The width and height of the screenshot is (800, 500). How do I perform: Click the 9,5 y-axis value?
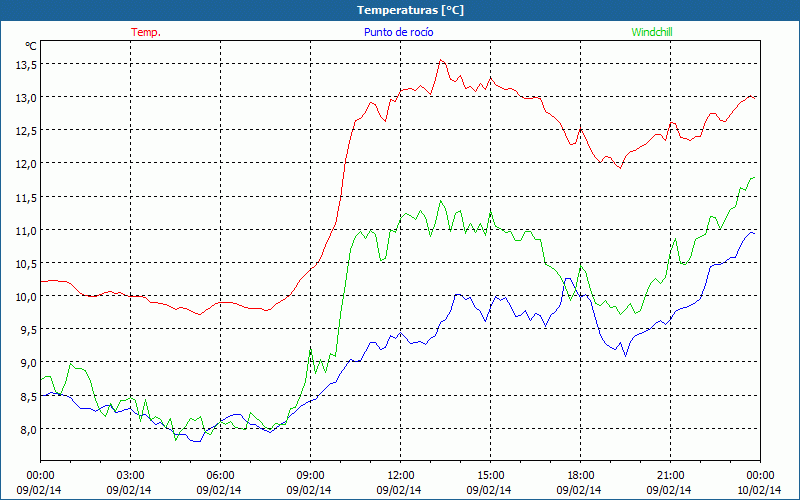[x=28, y=330]
